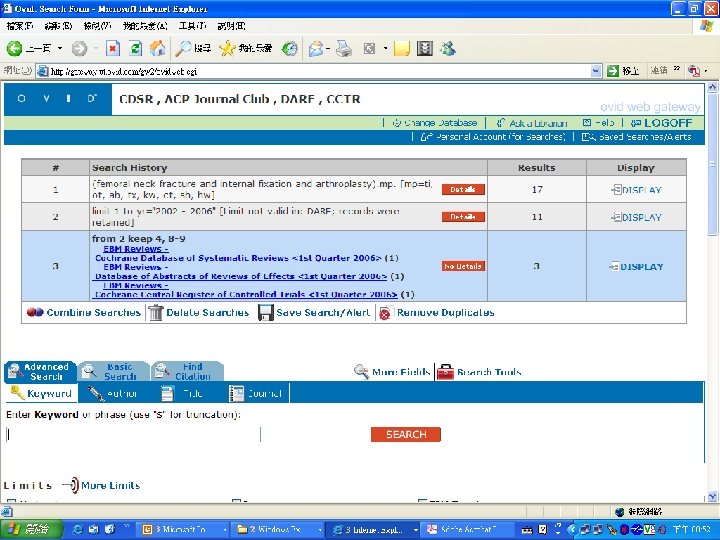The width and height of the screenshot is (720, 540).
Task: Click the Windows Start button
Action: (31, 529)
